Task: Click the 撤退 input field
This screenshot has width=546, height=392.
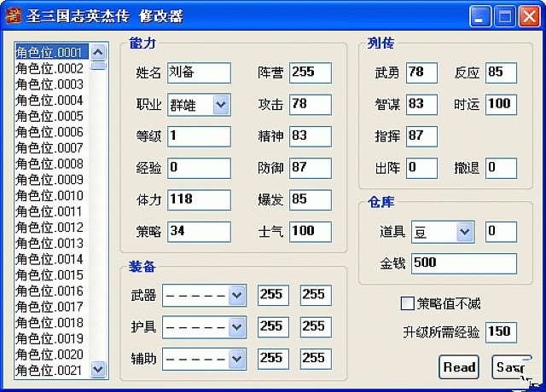Action: coord(501,168)
